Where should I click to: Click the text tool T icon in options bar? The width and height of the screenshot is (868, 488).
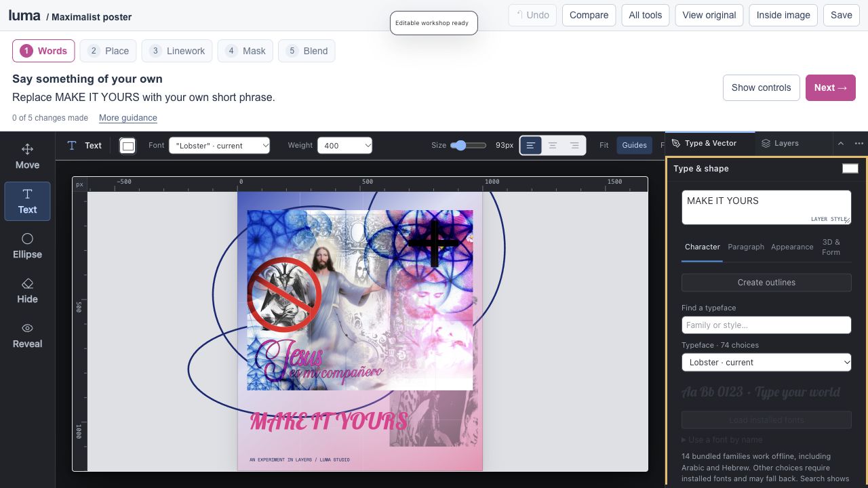tap(72, 145)
